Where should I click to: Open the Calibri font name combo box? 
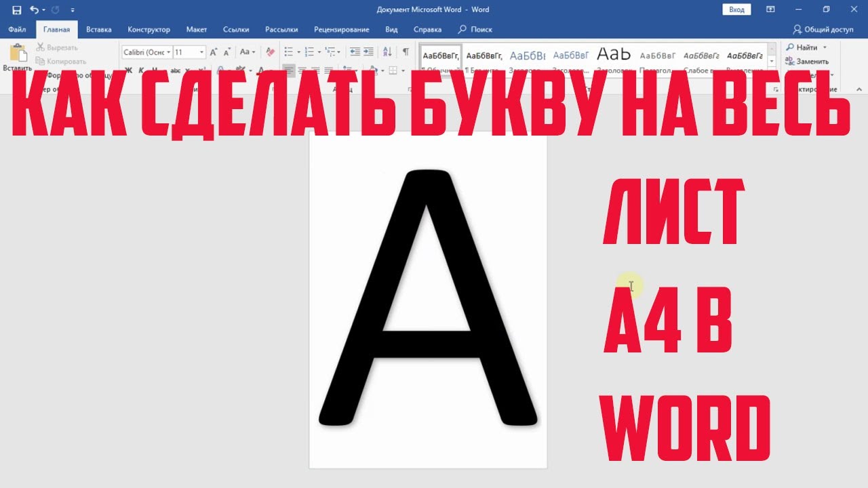pyautogui.click(x=146, y=52)
